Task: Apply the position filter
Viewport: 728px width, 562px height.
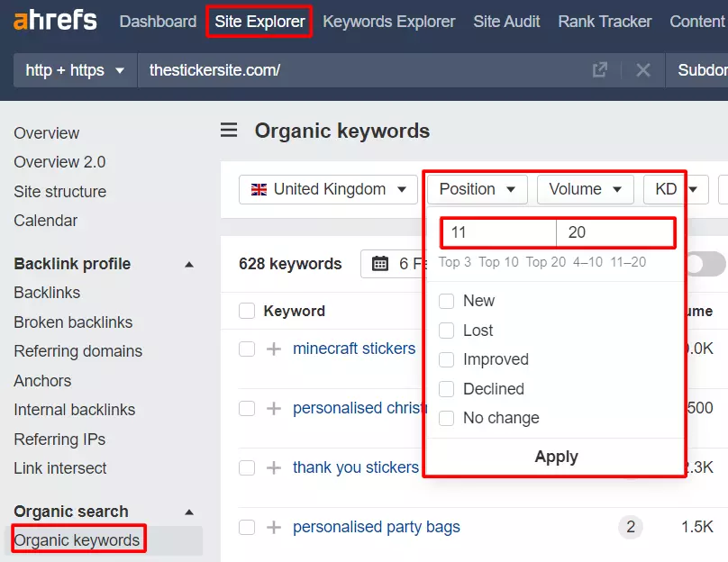Action: 556,458
